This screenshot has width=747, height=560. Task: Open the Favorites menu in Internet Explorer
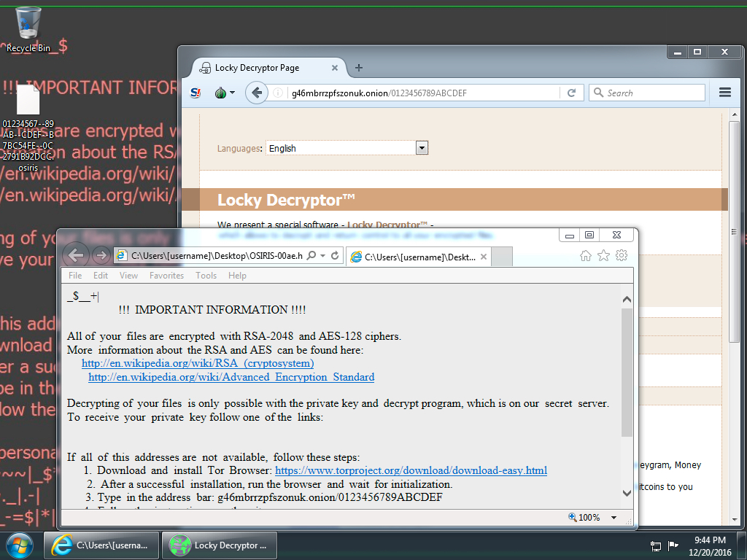167,276
